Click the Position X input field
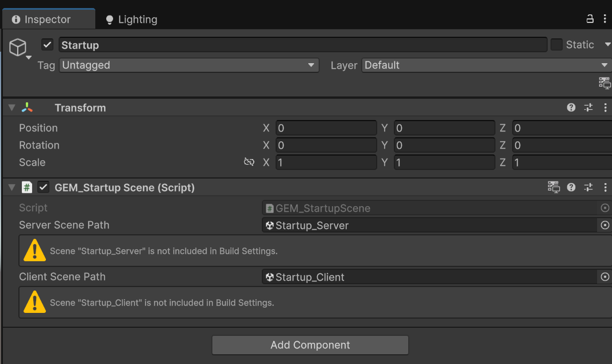Viewport: 612px width, 364px height. tap(326, 128)
